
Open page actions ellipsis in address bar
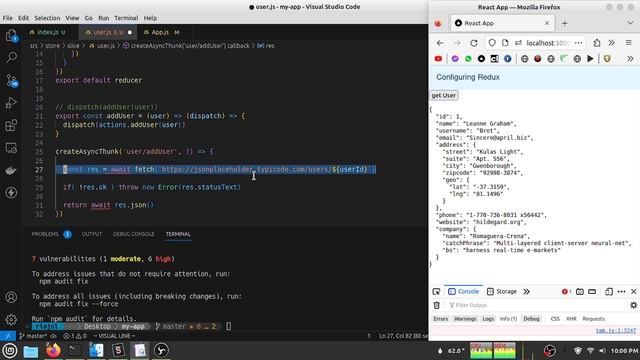[578, 43]
